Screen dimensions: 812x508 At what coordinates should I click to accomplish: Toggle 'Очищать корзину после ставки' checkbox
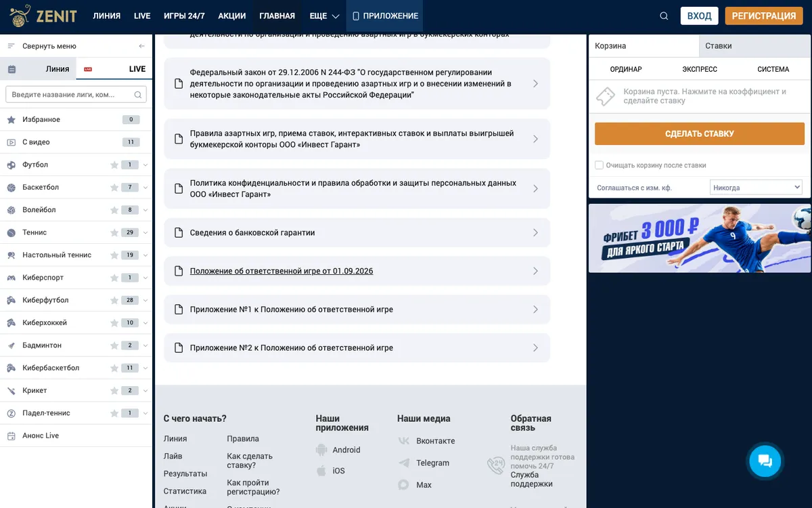click(x=599, y=165)
